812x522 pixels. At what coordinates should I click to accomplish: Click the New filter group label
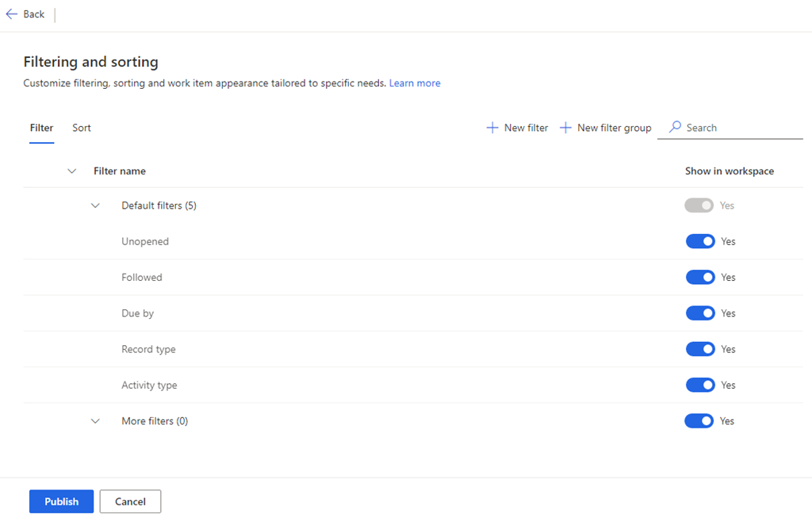(x=615, y=128)
